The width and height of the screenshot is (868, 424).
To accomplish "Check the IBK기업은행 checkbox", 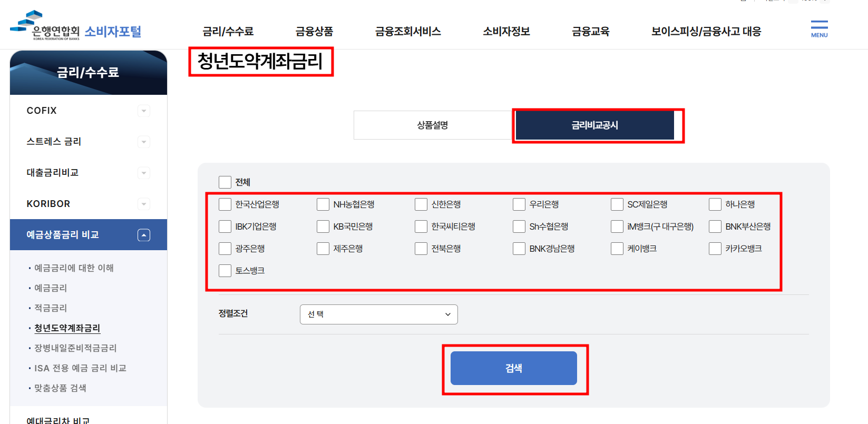I will click(225, 226).
